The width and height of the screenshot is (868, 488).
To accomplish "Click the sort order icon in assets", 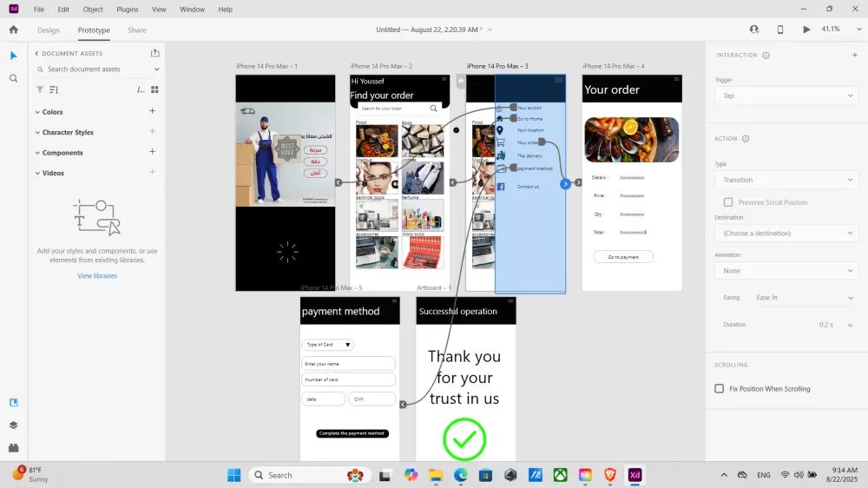I will tap(53, 89).
